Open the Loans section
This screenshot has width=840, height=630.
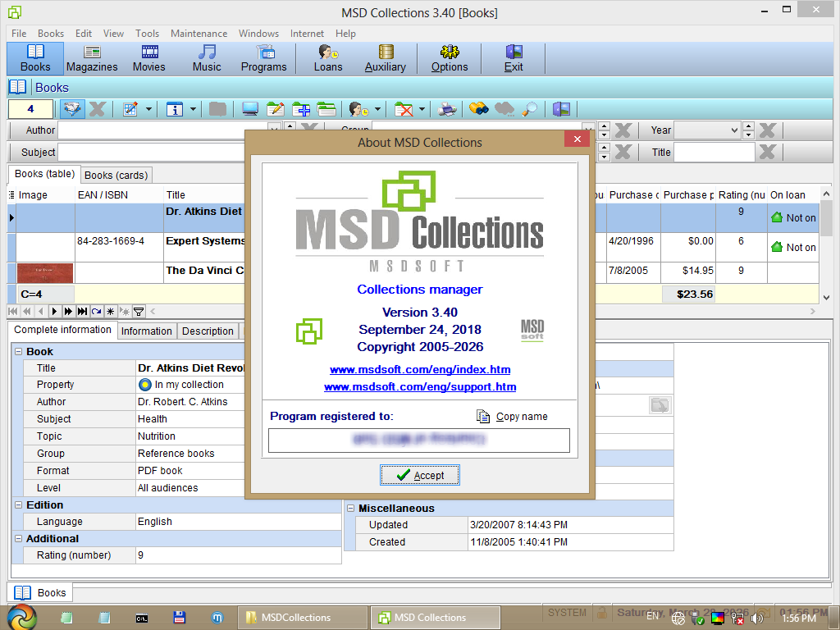(x=328, y=58)
